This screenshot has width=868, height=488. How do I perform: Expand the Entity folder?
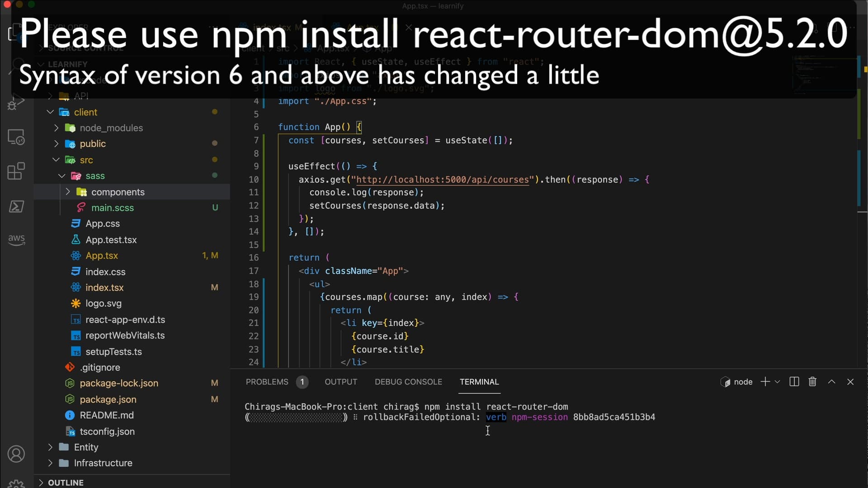click(50, 447)
